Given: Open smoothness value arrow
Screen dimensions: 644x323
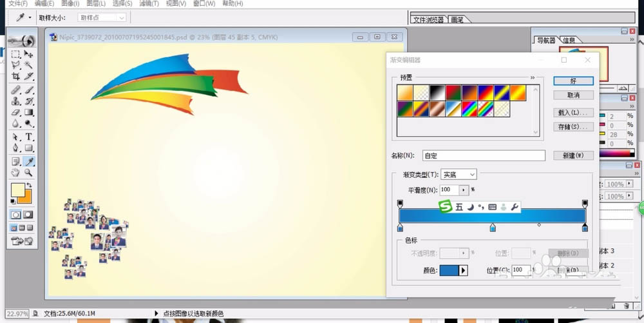Looking at the screenshot, I should click(463, 190).
